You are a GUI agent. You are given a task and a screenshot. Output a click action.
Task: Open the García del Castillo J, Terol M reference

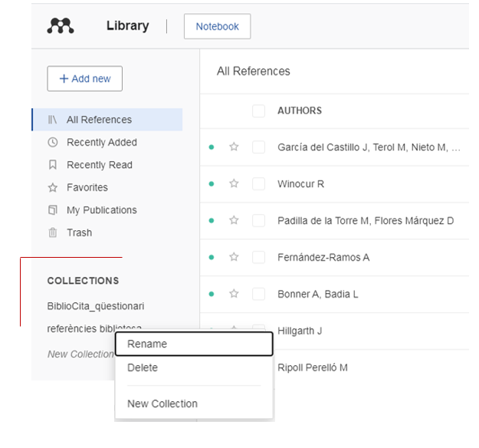369,147
